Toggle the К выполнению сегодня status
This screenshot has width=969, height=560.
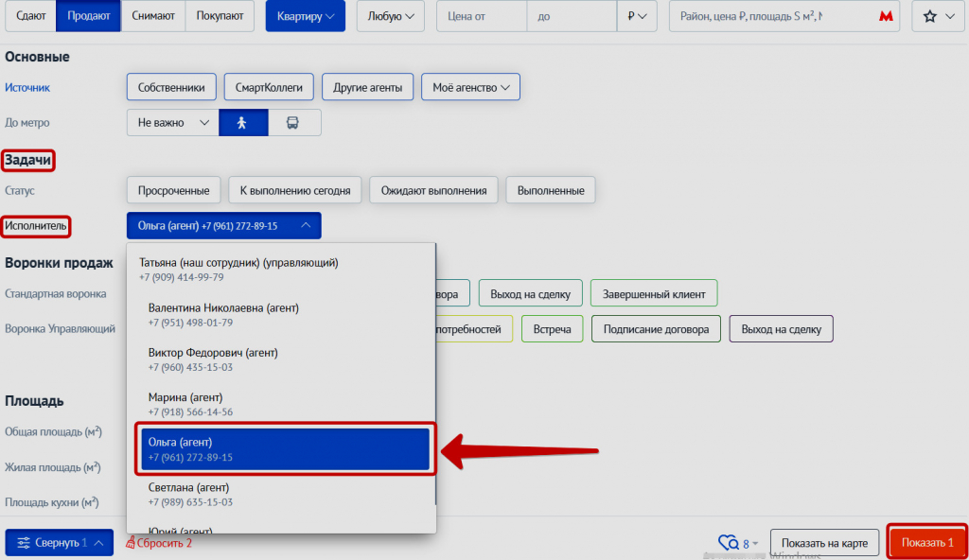click(295, 190)
